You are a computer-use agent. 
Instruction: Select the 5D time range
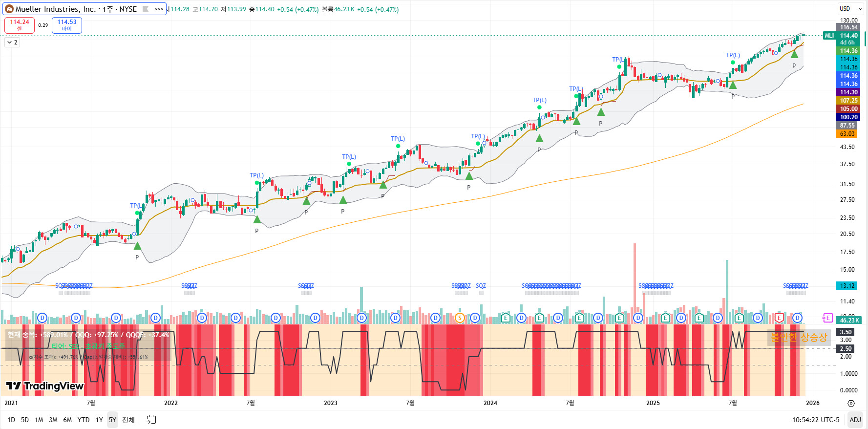(25, 420)
